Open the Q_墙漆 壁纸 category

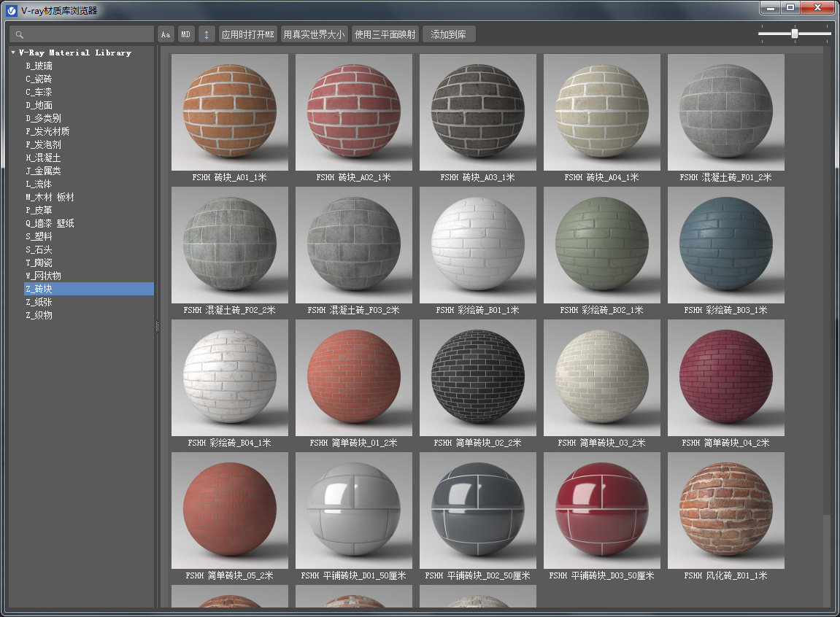pos(50,223)
